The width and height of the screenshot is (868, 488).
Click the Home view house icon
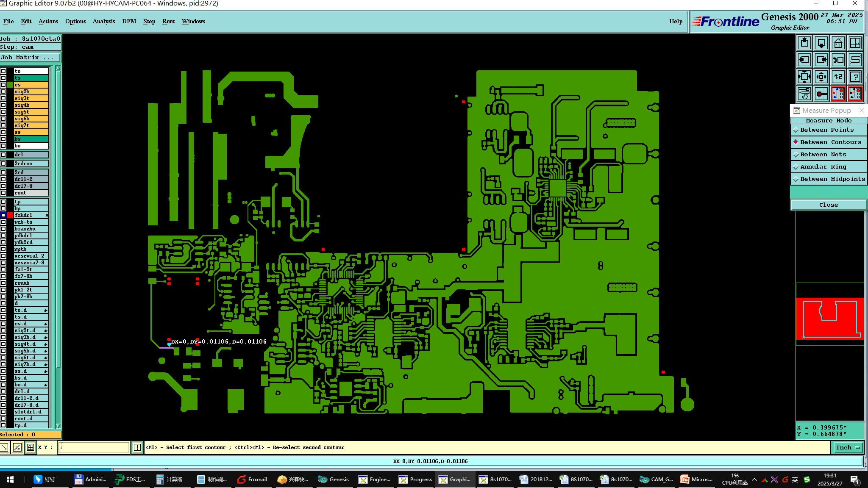point(838,43)
